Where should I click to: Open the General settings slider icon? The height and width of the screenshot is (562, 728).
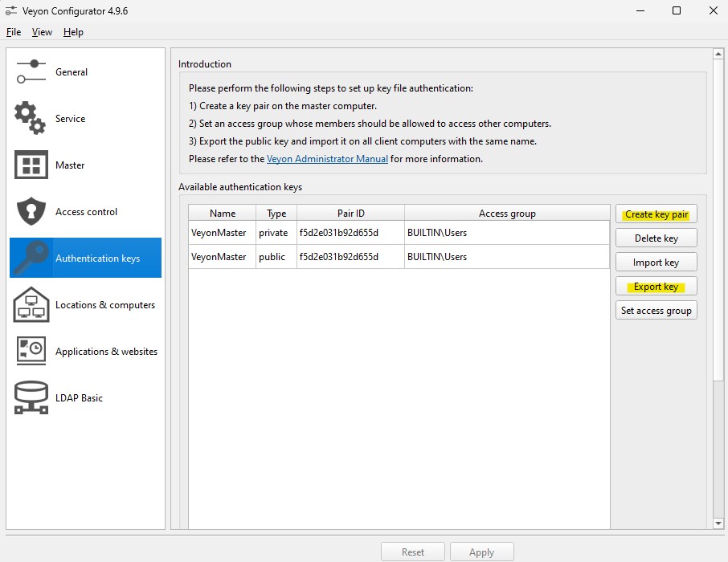31,72
